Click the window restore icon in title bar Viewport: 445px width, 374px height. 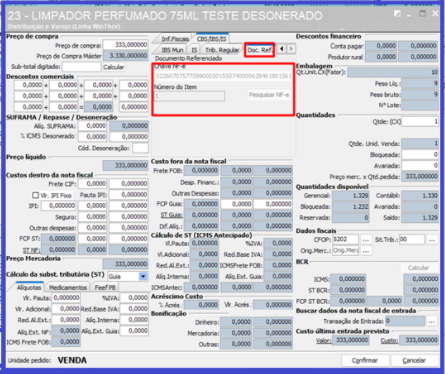click(x=422, y=14)
